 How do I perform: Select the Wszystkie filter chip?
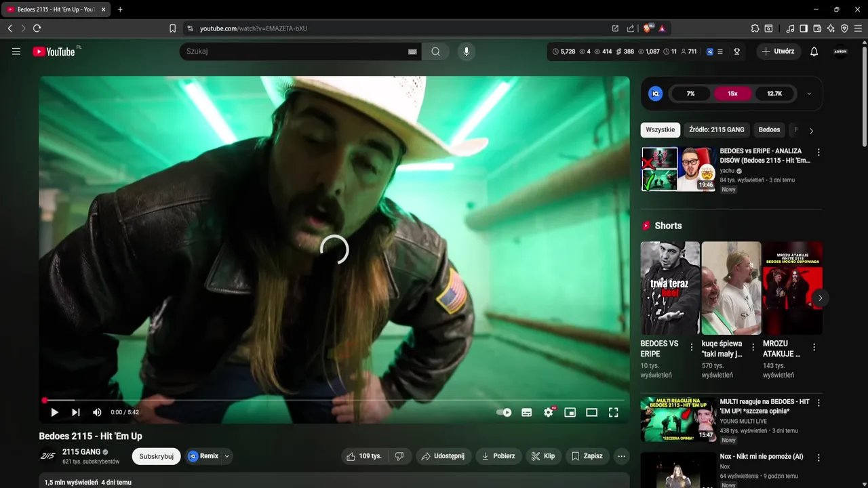point(660,129)
